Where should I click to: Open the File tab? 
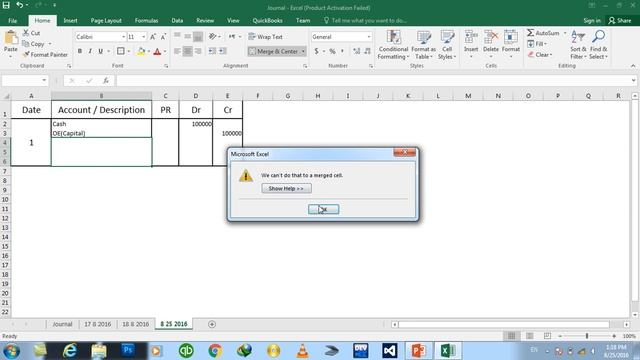(x=13, y=20)
